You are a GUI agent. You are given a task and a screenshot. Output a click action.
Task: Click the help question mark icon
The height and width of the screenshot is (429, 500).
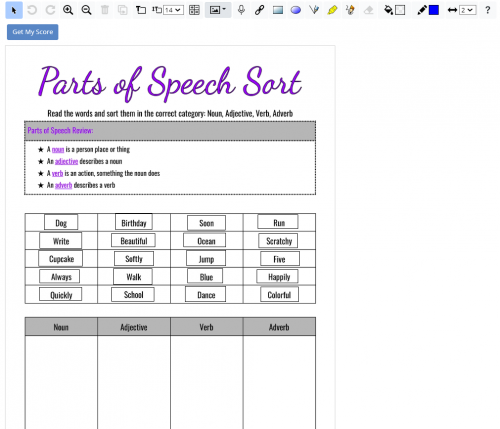pyautogui.click(x=487, y=10)
